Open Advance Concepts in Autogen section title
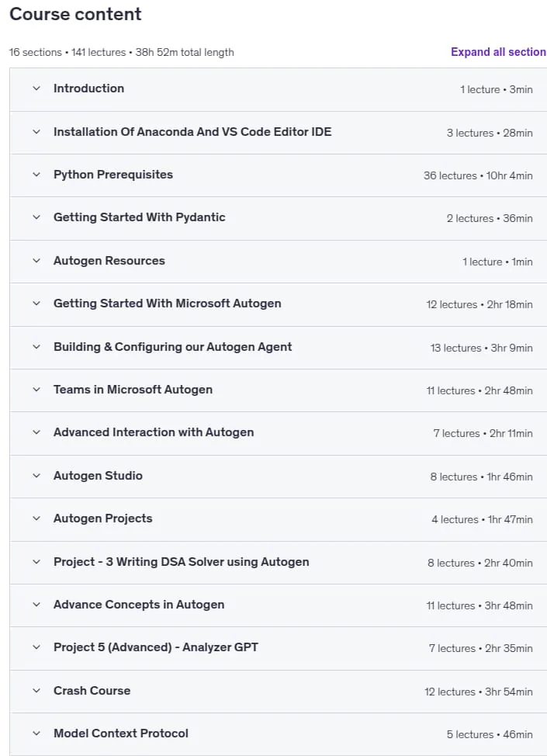 click(x=139, y=605)
